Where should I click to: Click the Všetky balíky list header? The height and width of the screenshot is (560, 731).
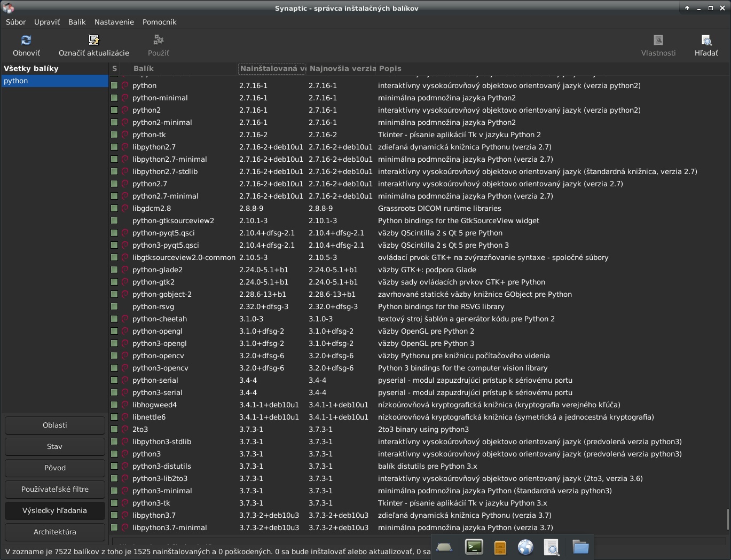[x=55, y=68]
